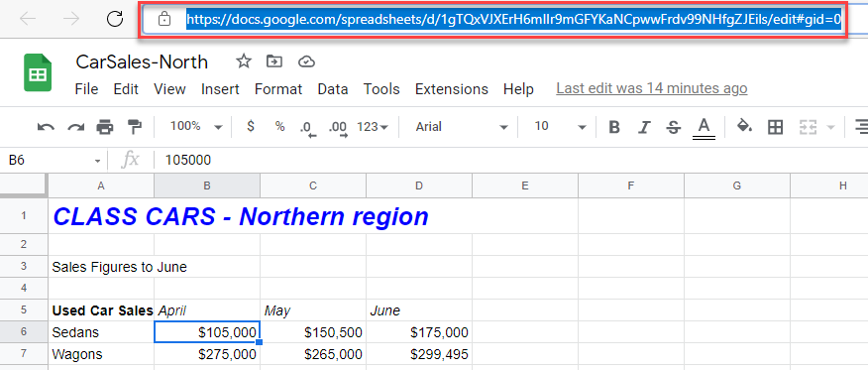Click the 'June' header cell
868x370 pixels.
(x=419, y=310)
